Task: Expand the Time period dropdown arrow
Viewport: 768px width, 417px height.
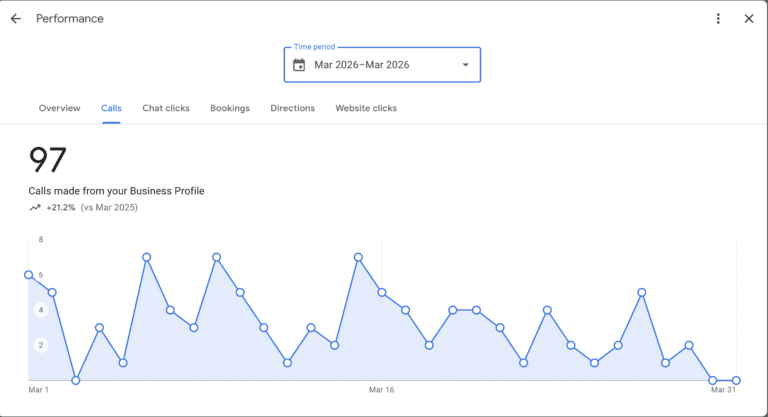Action: (465, 66)
